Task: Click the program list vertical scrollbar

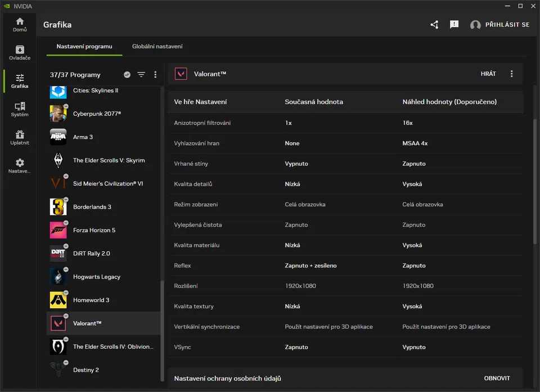Action: point(163,332)
